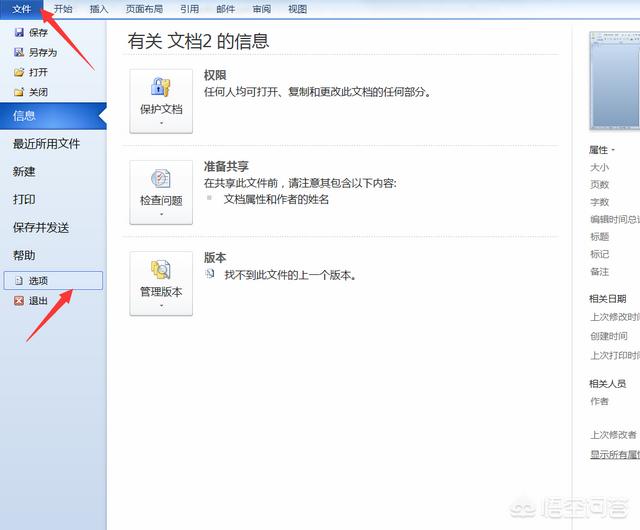Click the 备注 (Comments) property label
The width and height of the screenshot is (640, 530).
[599, 272]
